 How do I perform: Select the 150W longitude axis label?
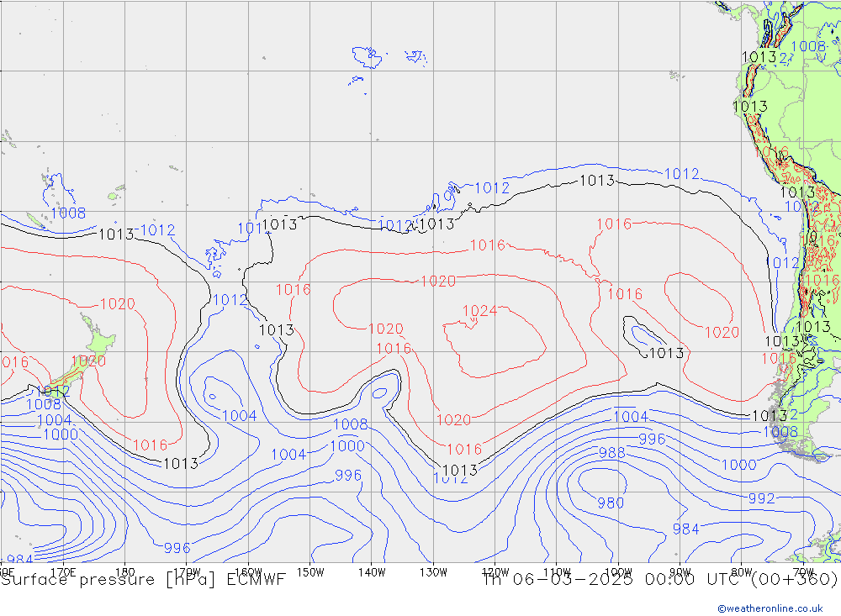click(x=310, y=572)
